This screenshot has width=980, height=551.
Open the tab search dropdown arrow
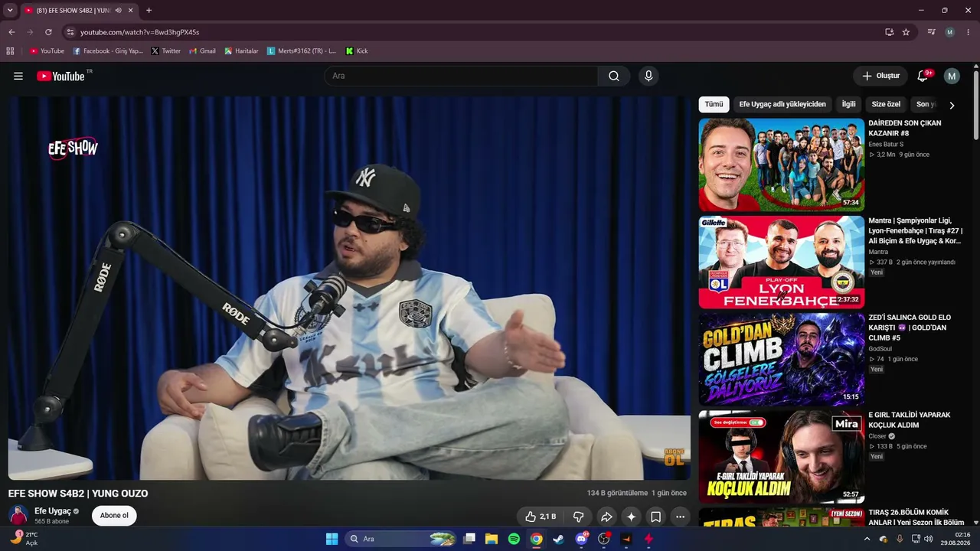[x=10, y=11]
